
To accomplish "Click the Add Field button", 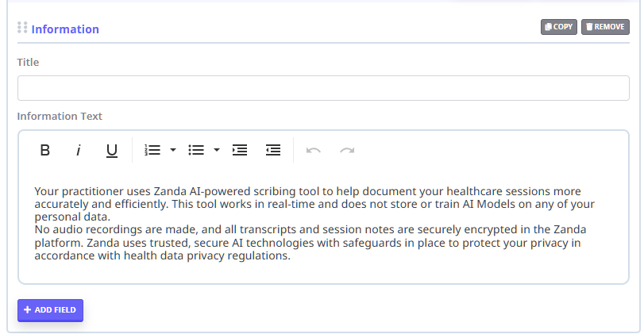I will point(50,310).
